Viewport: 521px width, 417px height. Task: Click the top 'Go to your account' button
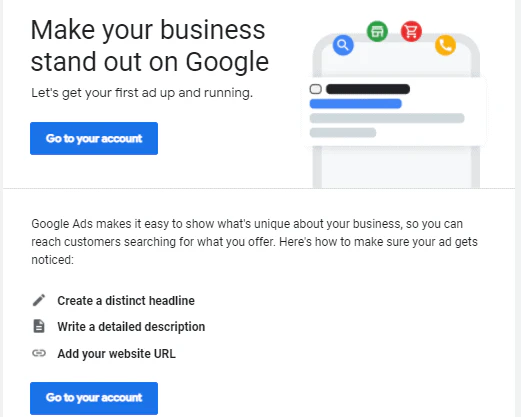click(x=94, y=138)
